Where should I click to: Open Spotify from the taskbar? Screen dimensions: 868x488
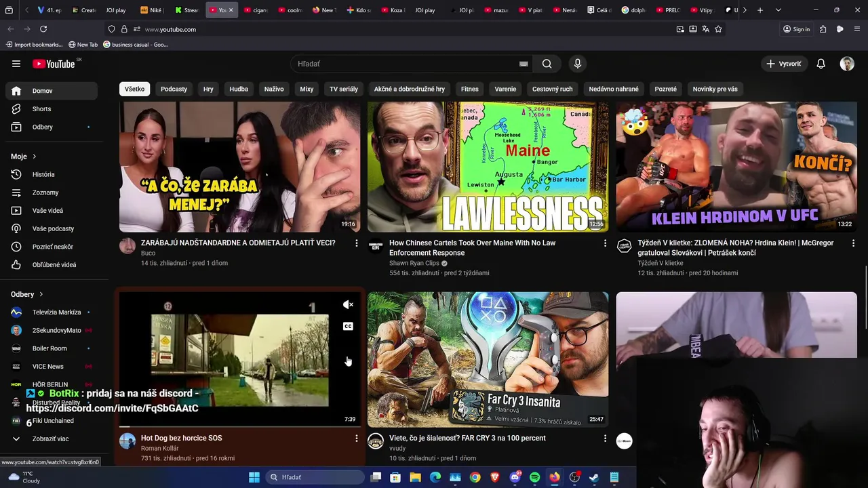pyautogui.click(x=534, y=477)
